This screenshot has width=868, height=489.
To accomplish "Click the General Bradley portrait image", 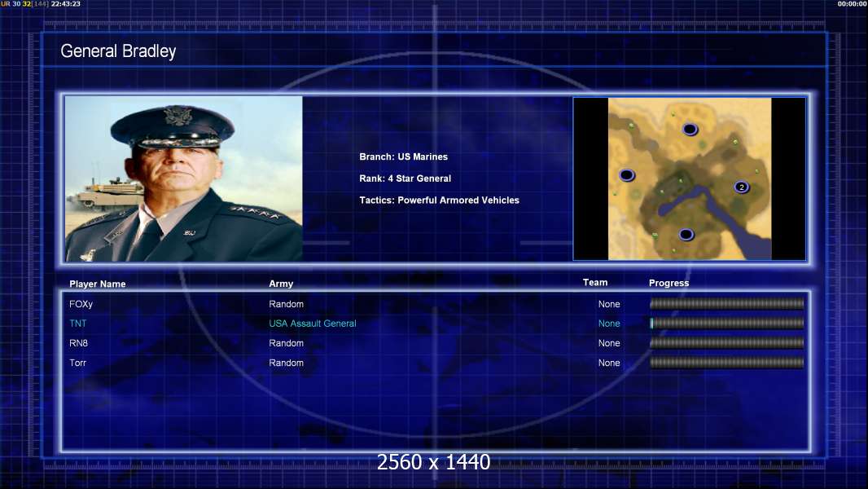I will (x=184, y=178).
